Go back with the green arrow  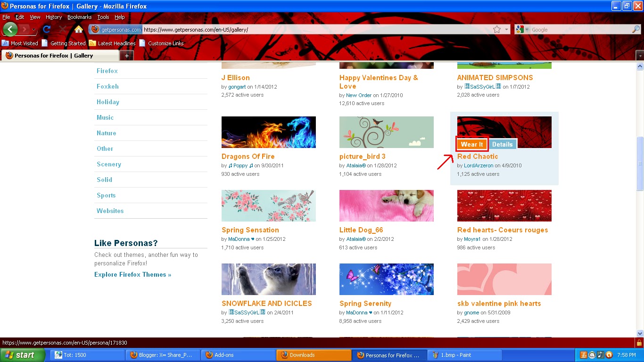pos(10,29)
